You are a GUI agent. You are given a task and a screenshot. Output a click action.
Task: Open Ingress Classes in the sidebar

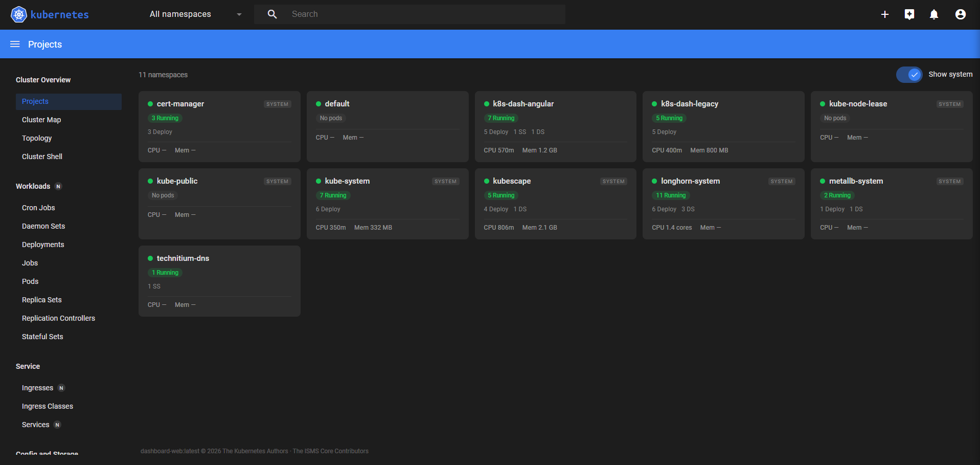(x=48, y=406)
